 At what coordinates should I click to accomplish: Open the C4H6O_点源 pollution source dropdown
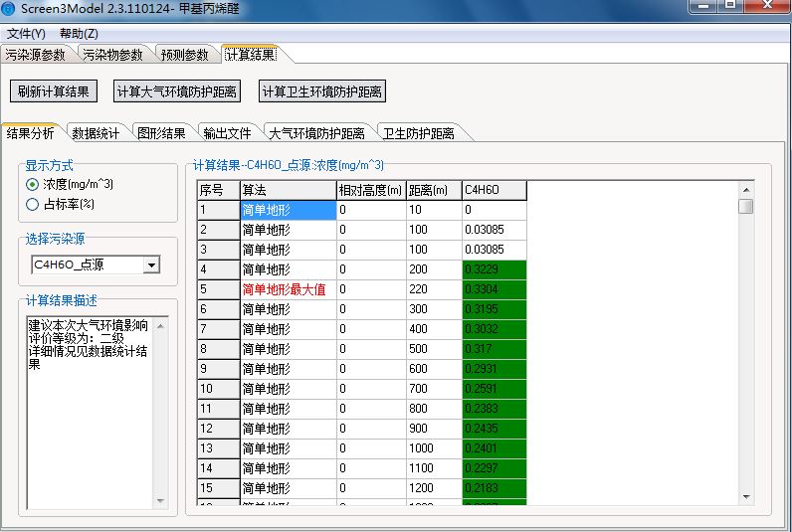click(151, 265)
